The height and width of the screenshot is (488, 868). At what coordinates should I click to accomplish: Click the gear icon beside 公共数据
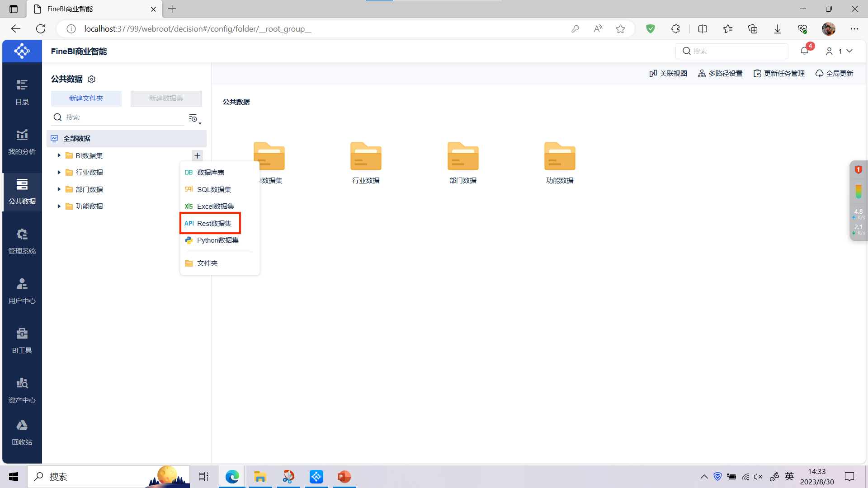click(92, 80)
